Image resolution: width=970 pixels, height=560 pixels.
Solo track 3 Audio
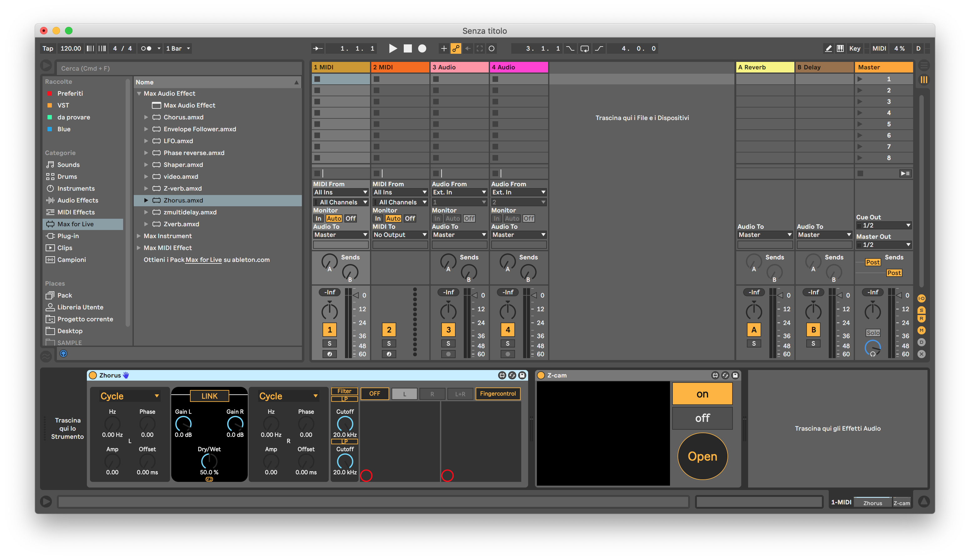click(x=448, y=343)
